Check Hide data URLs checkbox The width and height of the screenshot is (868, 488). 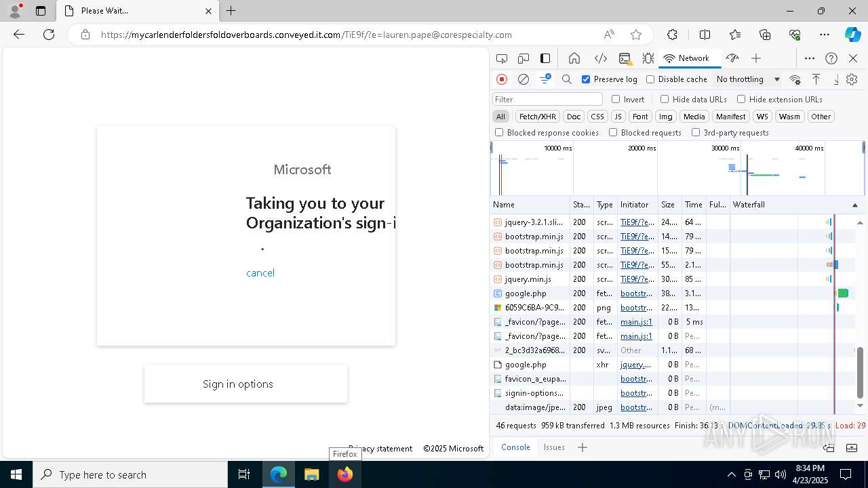click(x=665, y=99)
